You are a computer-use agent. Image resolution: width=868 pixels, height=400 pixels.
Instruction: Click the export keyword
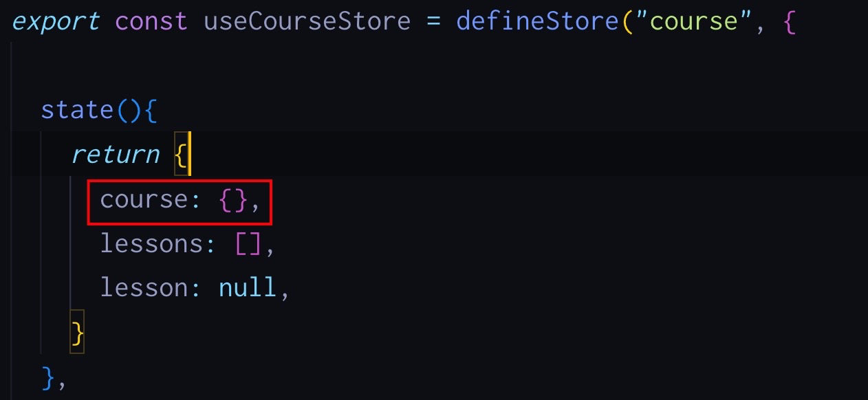(56, 22)
